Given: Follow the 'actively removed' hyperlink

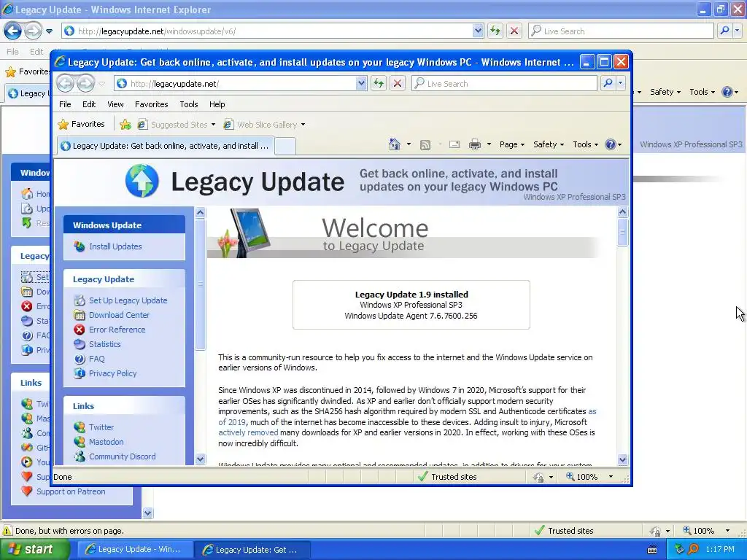Looking at the screenshot, I should 248,432.
